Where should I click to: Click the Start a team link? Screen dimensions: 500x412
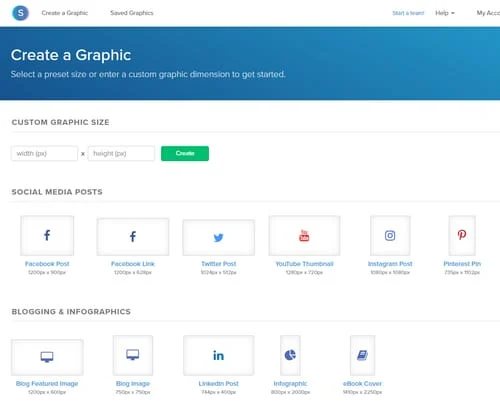pyautogui.click(x=408, y=13)
